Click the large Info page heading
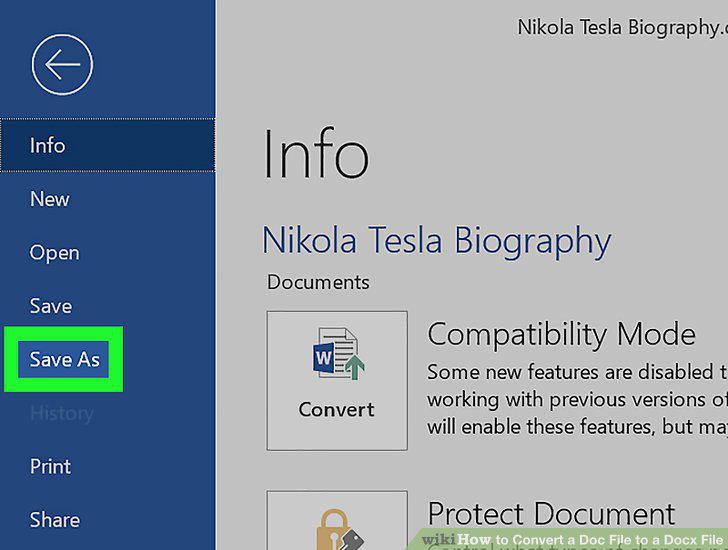This screenshot has height=550, width=728. (x=316, y=154)
